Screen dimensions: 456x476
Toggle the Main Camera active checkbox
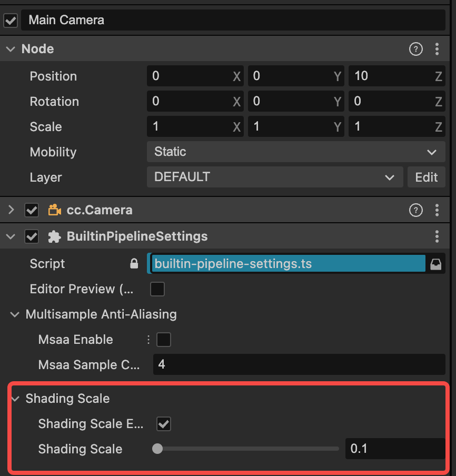(11, 21)
